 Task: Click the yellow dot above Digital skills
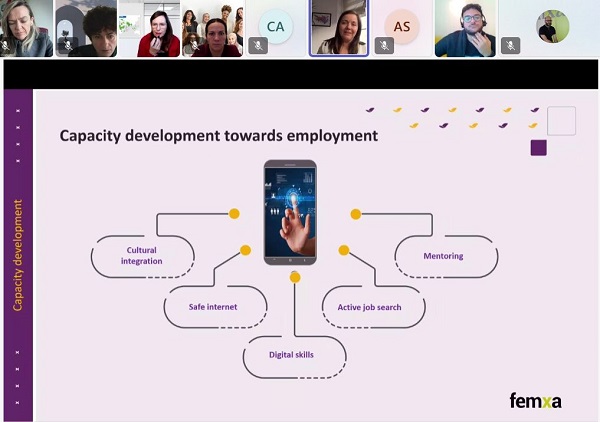295,276
